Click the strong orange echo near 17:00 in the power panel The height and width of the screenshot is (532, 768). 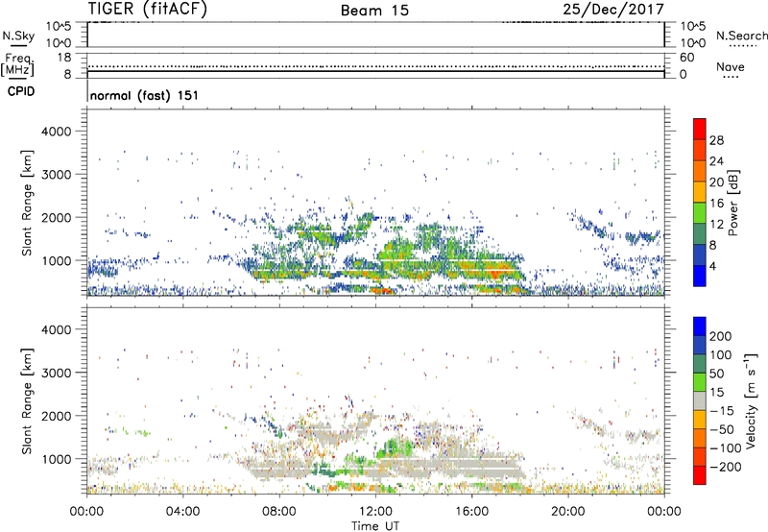(497, 271)
